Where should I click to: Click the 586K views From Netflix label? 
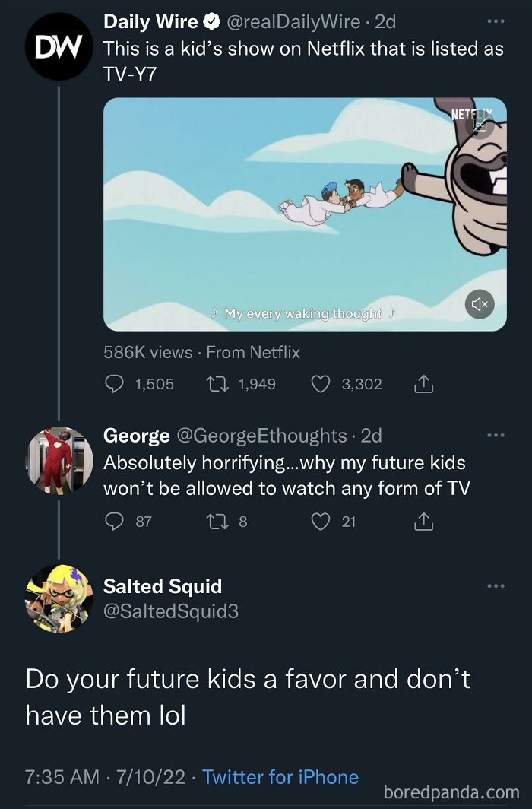tap(200, 352)
